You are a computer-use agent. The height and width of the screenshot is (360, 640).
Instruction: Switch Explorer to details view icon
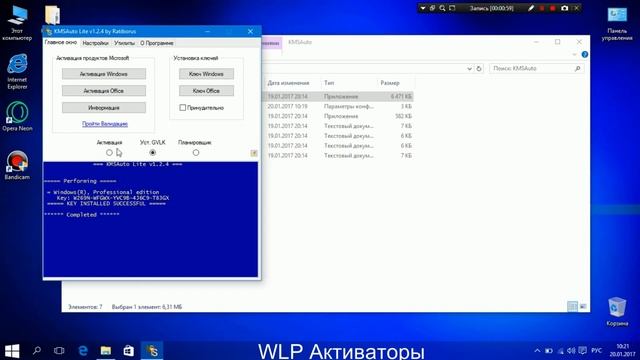[x=573, y=306]
